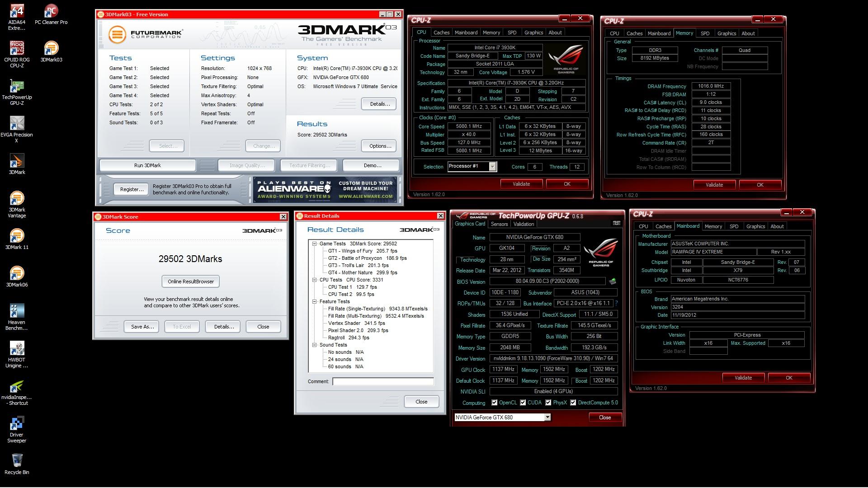The width and height of the screenshot is (868, 488).
Task: Click Validate in CPU-Z CPU window
Action: coord(521,184)
